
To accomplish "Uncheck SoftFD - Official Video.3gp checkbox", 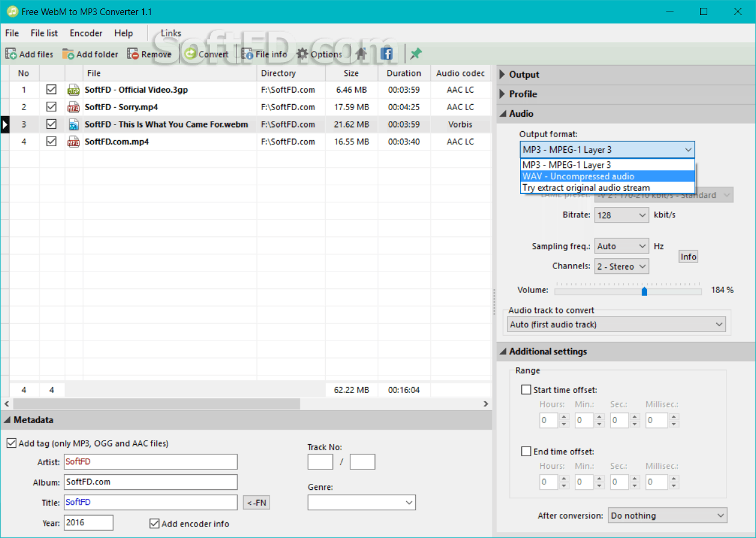I will pyautogui.click(x=52, y=89).
